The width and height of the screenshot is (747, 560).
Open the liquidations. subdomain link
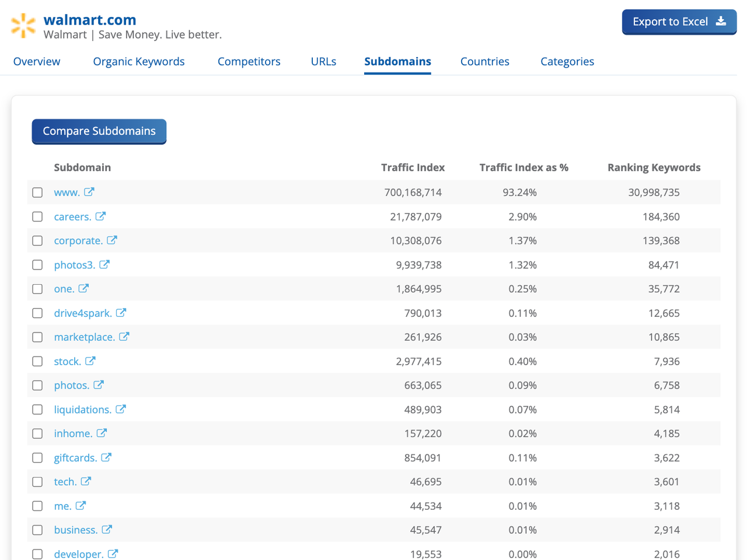coord(82,409)
